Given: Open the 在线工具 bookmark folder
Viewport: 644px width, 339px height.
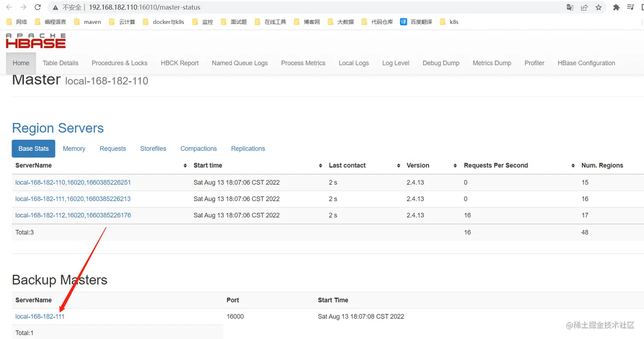Looking at the screenshot, I should click(x=270, y=22).
